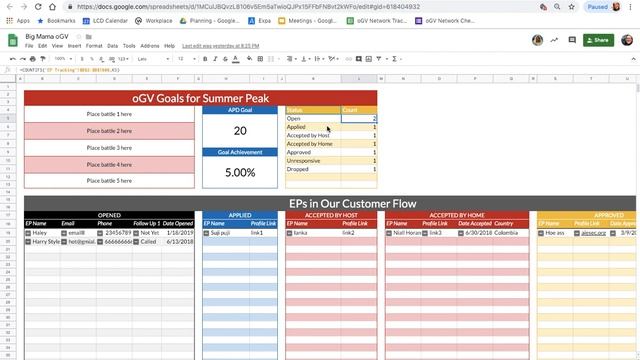The image size is (640, 360).
Task: Toggle the box beside Harry Style
Action: click(28, 242)
